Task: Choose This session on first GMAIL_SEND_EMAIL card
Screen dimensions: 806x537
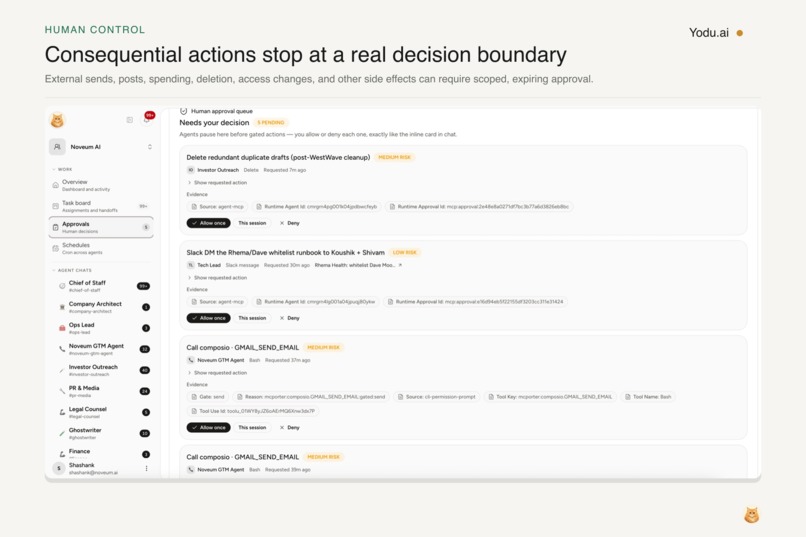Action: coord(252,428)
